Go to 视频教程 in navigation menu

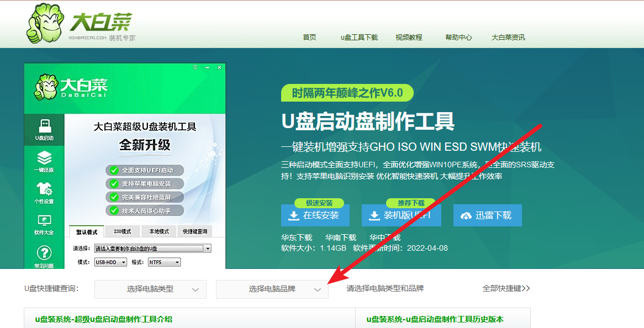(x=409, y=38)
